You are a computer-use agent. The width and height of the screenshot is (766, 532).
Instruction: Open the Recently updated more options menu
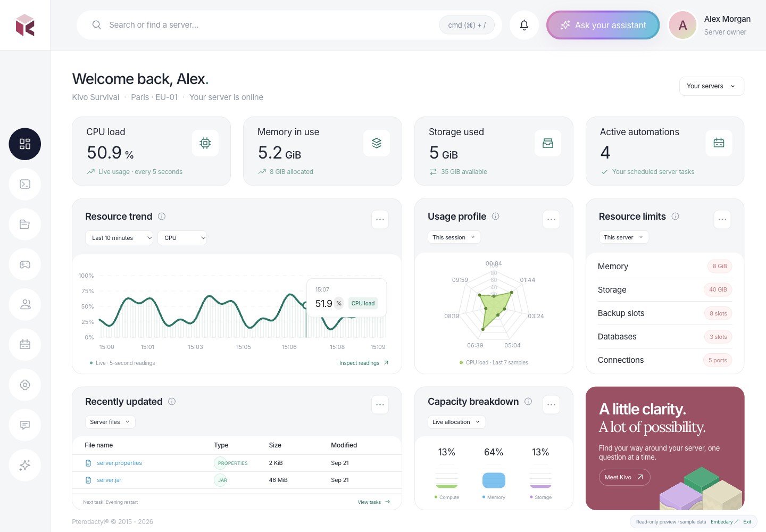point(380,404)
